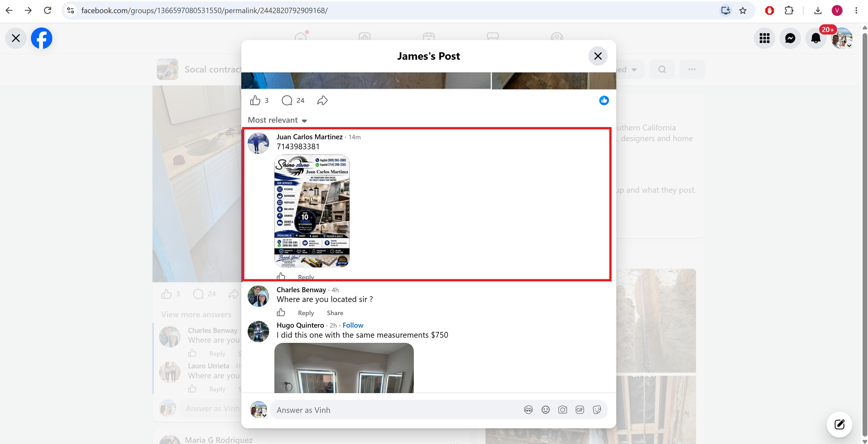The width and height of the screenshot is (868, 444).
Task: View reactions via the blue like badge
Action: [x=604, y=100]
